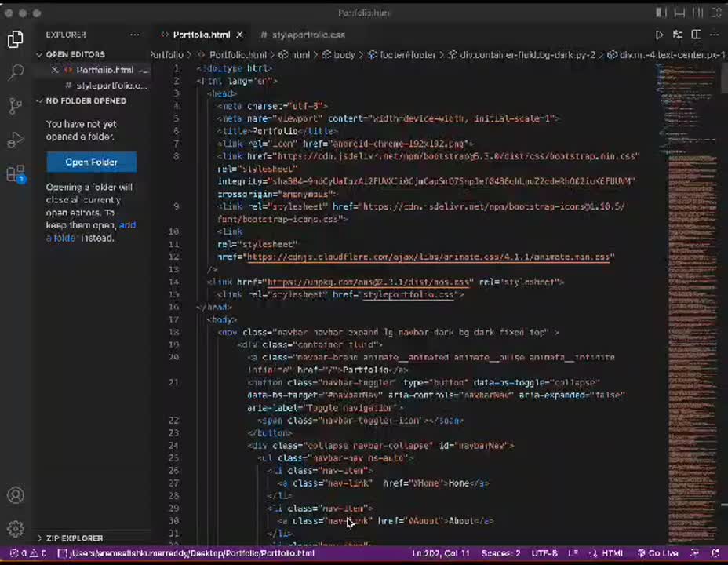Open the Accounts menu icon
728x565 pixels.
(x=16, y=495)
